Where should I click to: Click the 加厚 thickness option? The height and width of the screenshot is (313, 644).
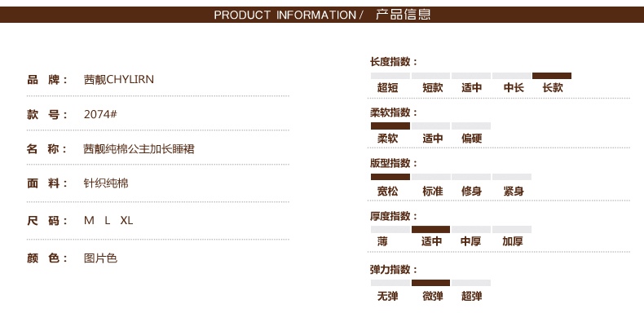coord(513,241)
